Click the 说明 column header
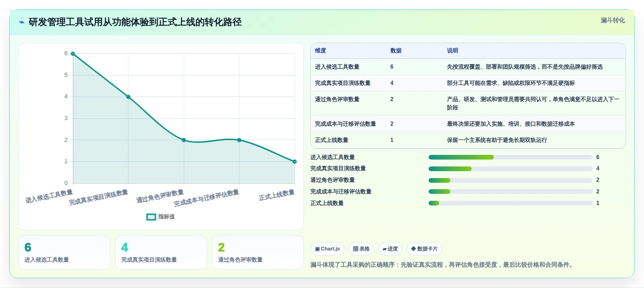 [x=453, y=51]
